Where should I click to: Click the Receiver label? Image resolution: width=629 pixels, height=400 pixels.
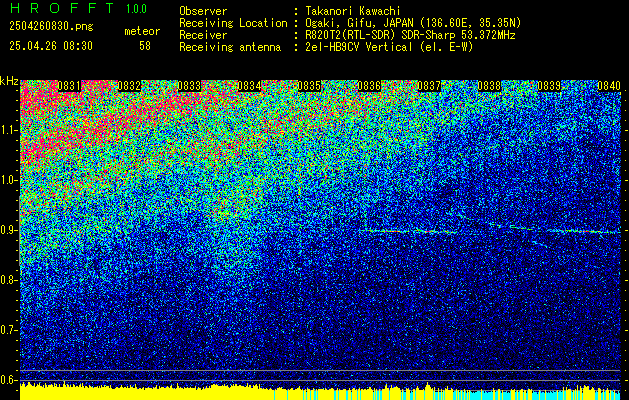coord(203,35)
